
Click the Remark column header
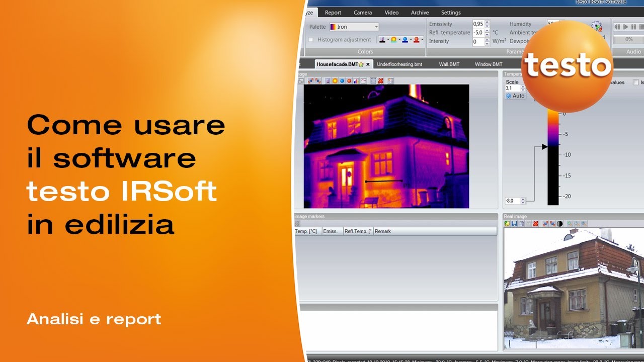[435, 231]
